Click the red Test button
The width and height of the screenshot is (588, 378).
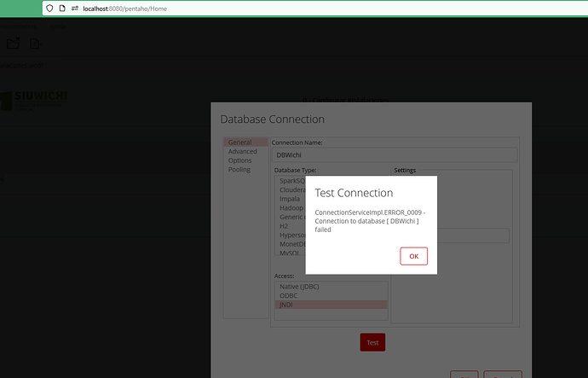click(372, 342)
